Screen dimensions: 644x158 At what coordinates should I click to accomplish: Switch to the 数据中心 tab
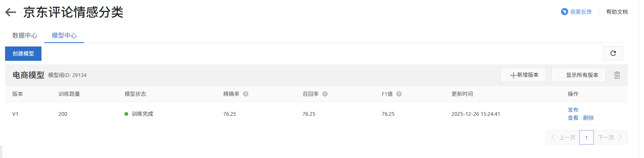tap(25, 35)
